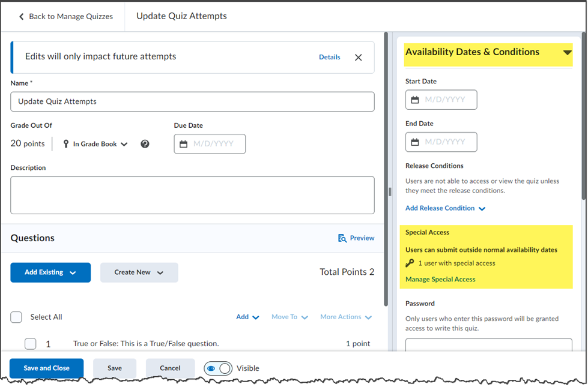Image resolution: width=588 pixels, height=387 pixels.
Task: Toggle the Visible switch
Action: (217, 368)
